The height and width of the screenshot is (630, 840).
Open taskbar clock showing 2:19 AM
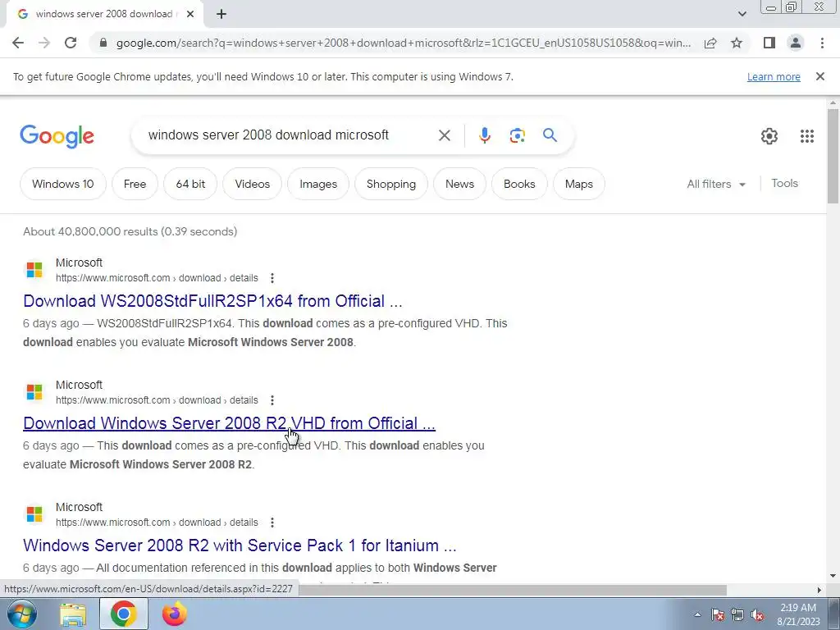(798, 614)
